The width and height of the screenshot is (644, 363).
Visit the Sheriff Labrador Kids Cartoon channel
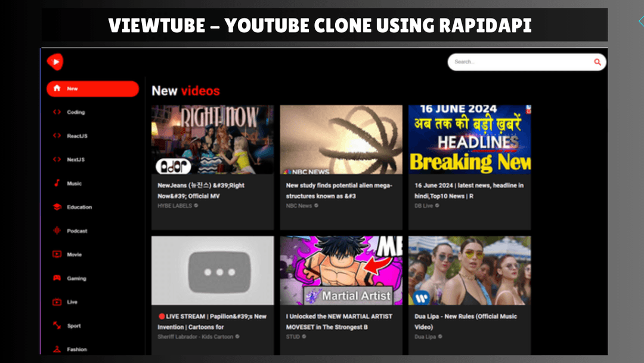click(195, 337)
